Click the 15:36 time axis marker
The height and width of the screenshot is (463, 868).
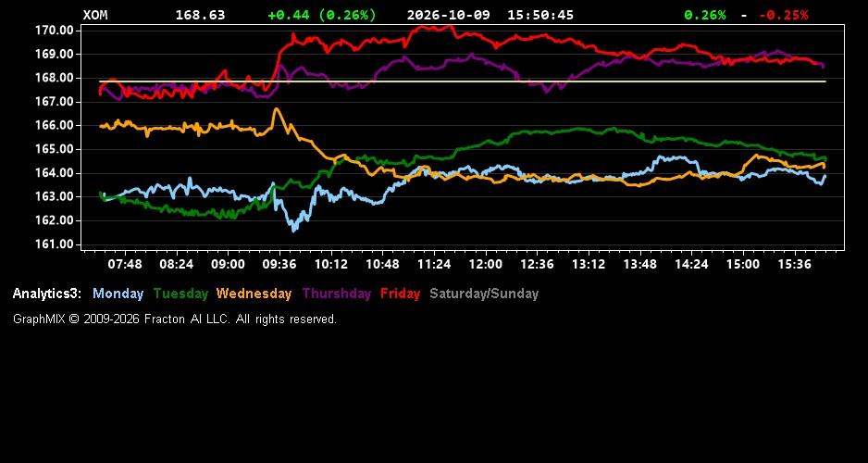tap(794, 264)
